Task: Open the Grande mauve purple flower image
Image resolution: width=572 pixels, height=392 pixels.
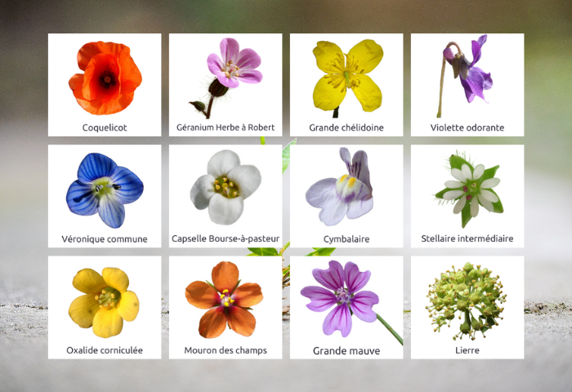Action: (351, 302)
